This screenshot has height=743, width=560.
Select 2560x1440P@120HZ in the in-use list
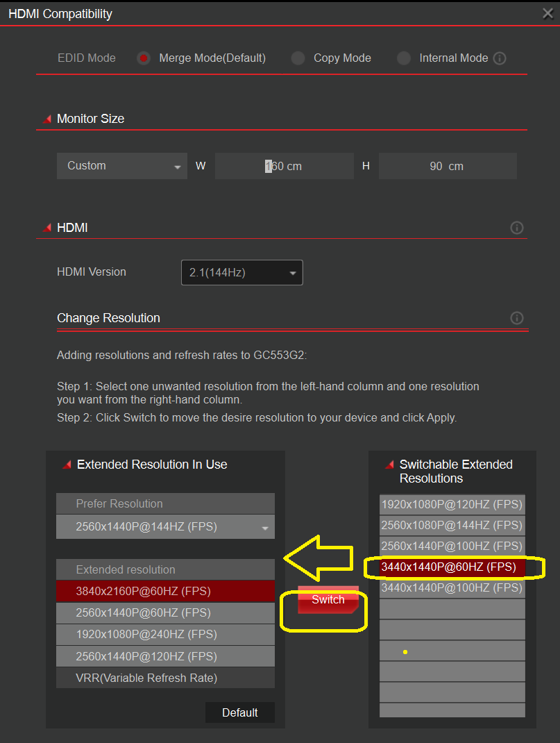pyautogui.click(x=165, y=656)
